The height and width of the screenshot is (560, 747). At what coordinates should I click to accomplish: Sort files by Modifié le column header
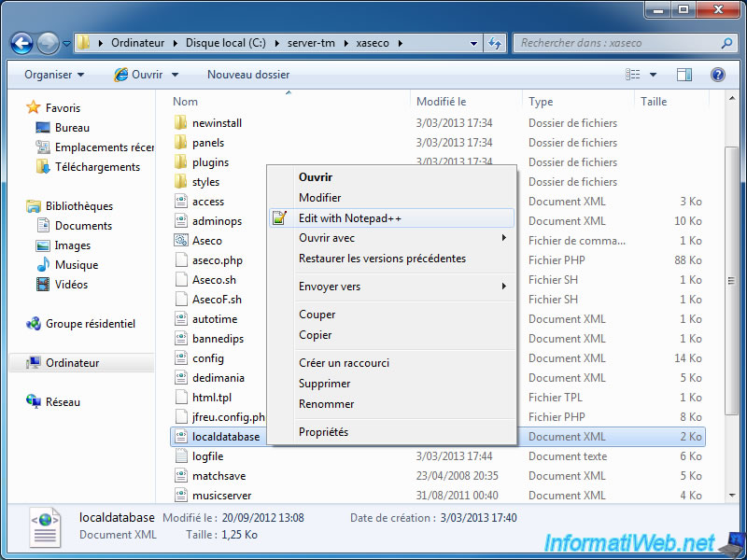(x=442, y=102)
